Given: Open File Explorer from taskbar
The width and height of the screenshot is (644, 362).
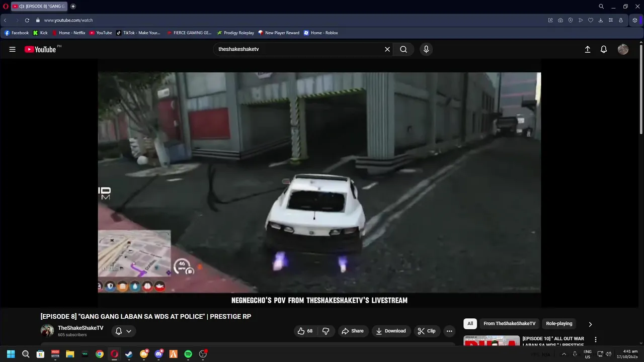Looking at the screenshot, I should click(x=70, y=354).
